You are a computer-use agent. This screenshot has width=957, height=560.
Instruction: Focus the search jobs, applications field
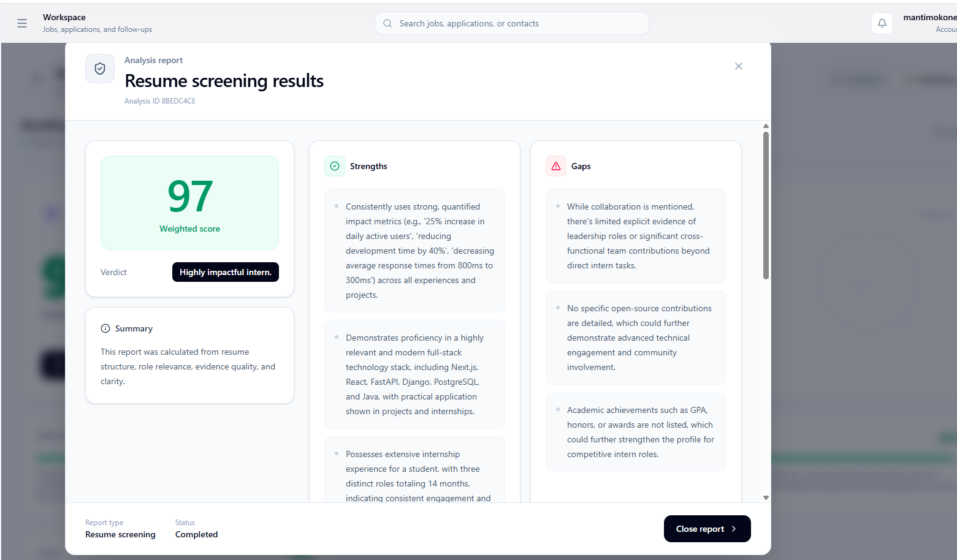click(x=511, y=23)
